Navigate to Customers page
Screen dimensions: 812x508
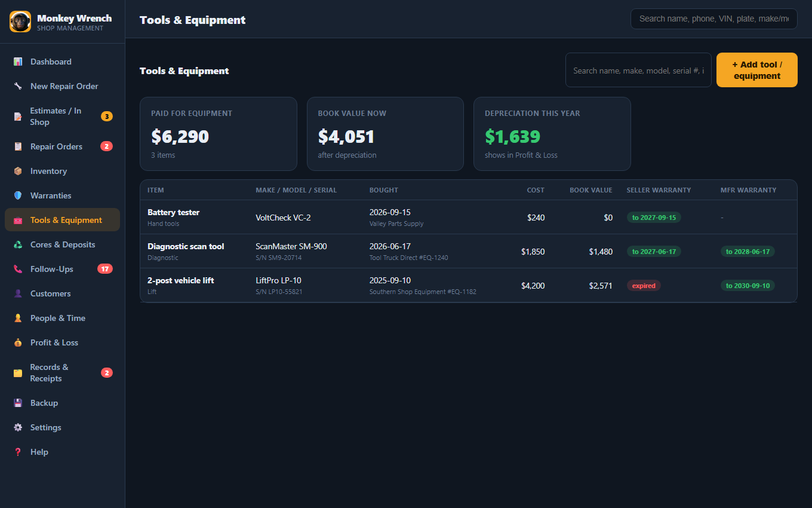pyautogui.click(x=62, y=293)
